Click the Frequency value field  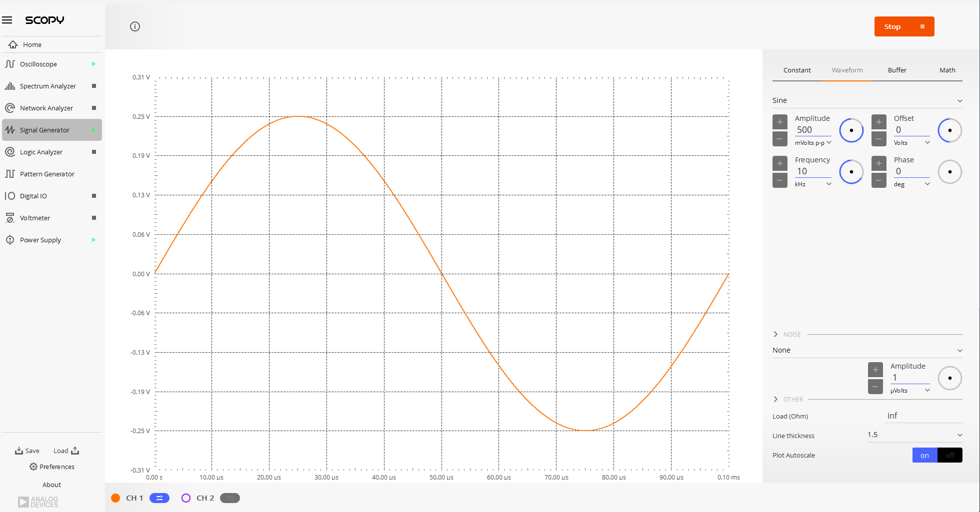tap(813, 171)
